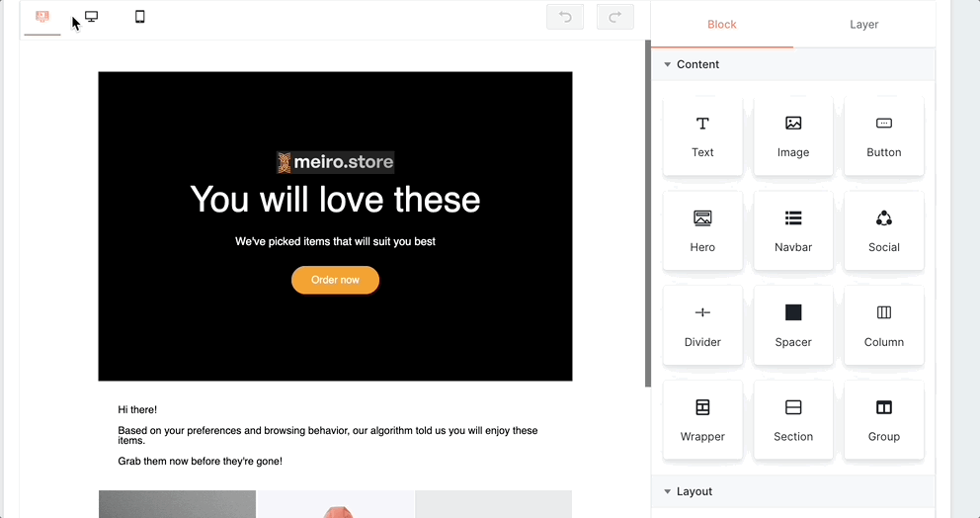
Task: Select the Spacer block
Action: click(x=793, y=325)
